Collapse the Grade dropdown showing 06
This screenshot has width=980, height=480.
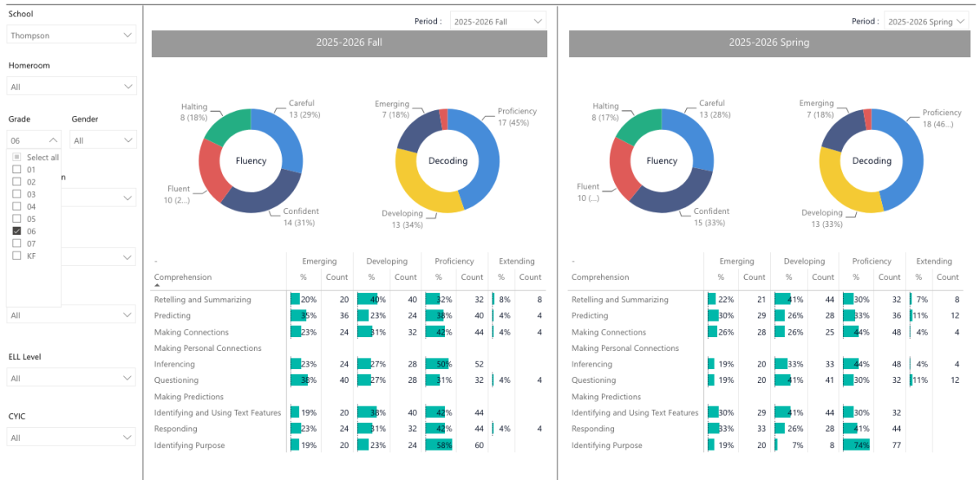point(33,140)
